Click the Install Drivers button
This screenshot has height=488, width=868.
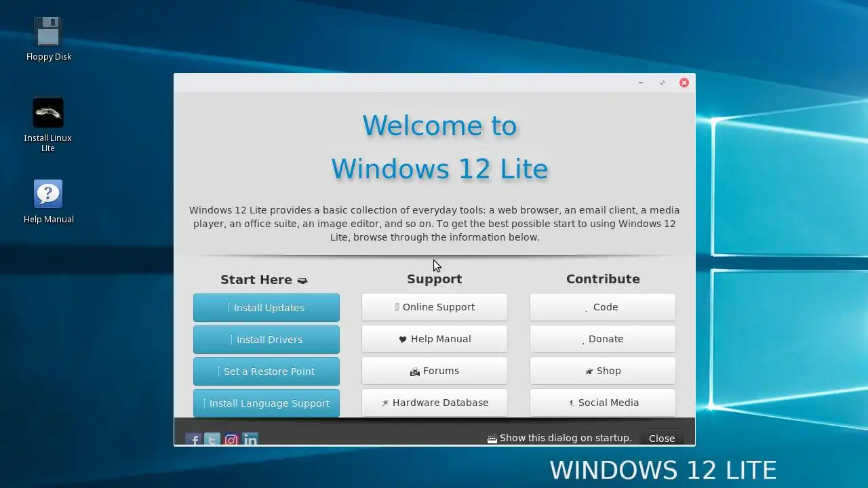tap(267, 340)
